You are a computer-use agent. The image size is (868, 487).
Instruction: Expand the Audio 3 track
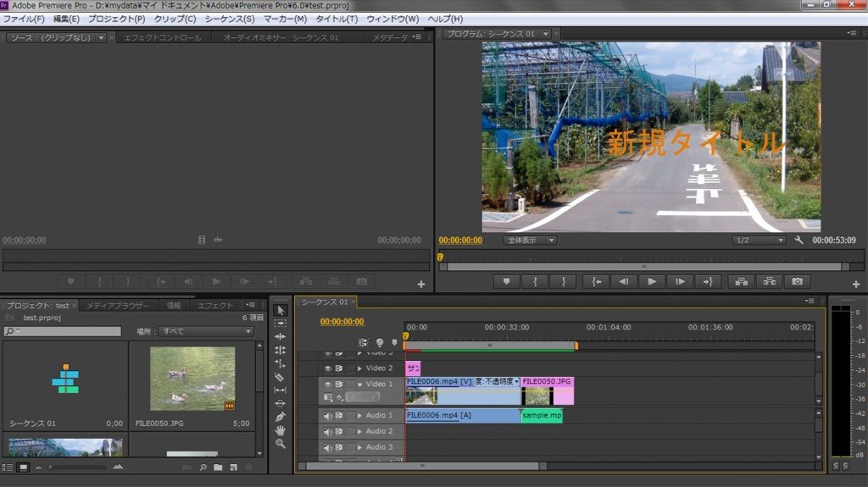[x=359, y=447]
